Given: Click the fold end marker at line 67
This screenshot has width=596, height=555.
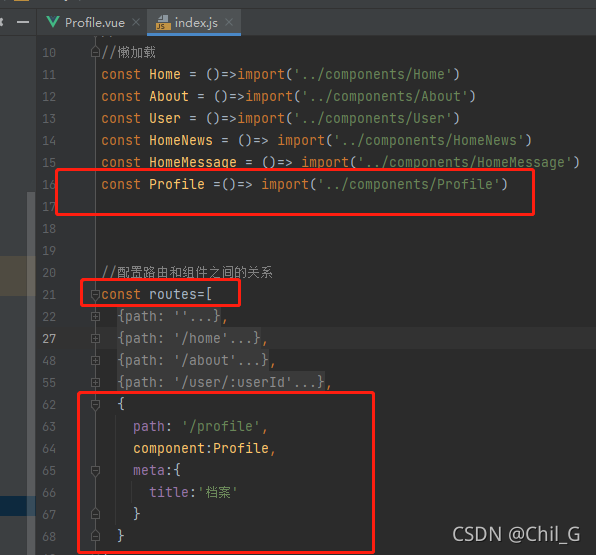Looking at the screenshot, I should point(95,514).
